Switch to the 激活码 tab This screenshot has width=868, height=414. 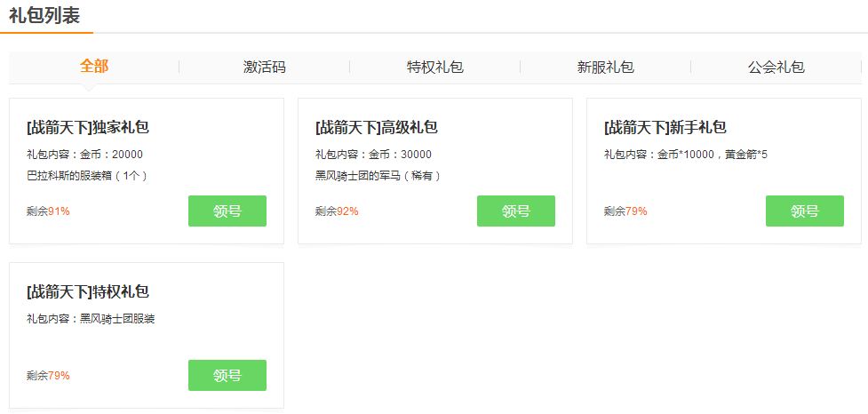(x=265, y=68)
